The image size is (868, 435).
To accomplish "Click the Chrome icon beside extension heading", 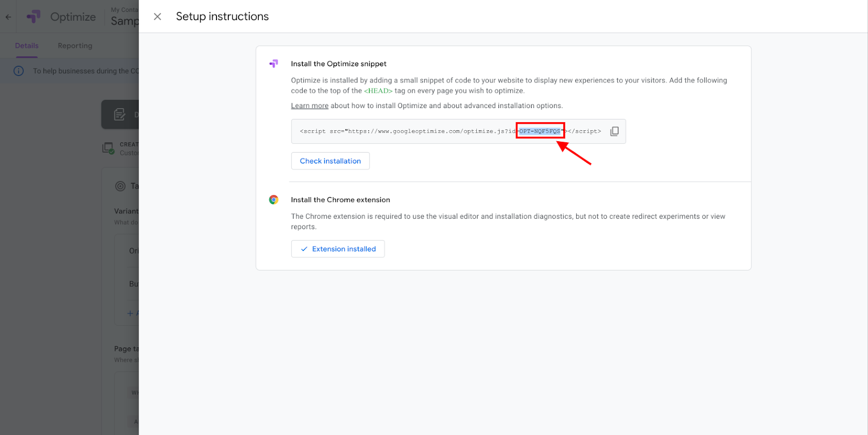I will [x=274, y=200].
